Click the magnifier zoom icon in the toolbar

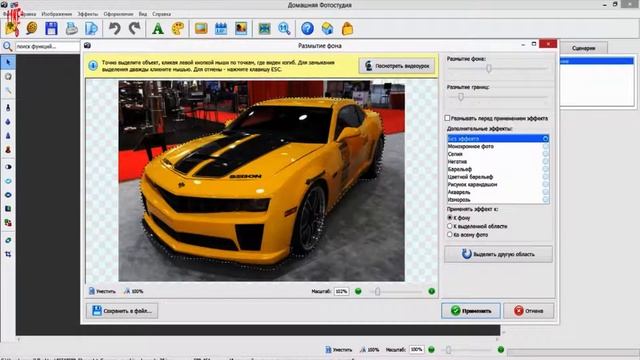(284, 29)
